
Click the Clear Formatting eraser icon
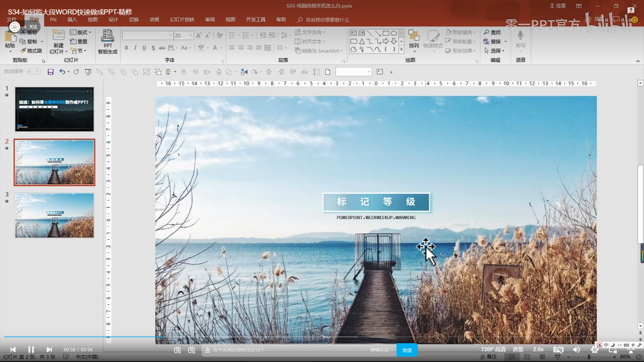tap(220, 36)
